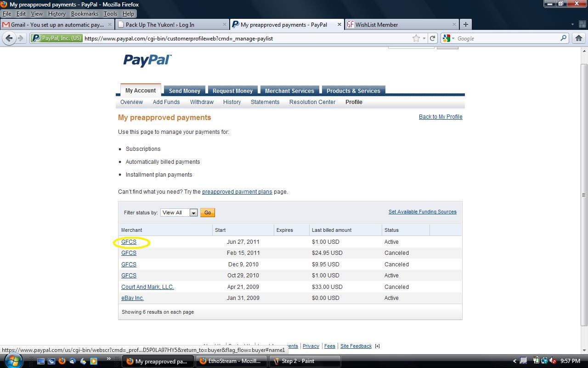
Task: Open GFCS payment started Feb 15, 2011
Action: tap(129, 253)
